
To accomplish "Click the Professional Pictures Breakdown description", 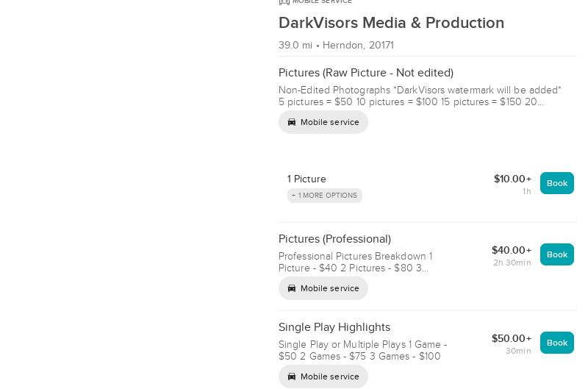I will [355, 262].
